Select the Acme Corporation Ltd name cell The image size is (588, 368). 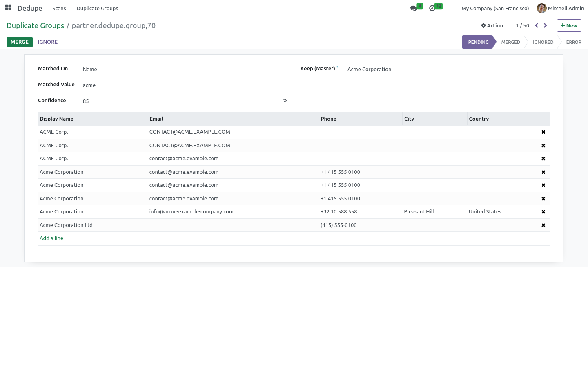93,225
